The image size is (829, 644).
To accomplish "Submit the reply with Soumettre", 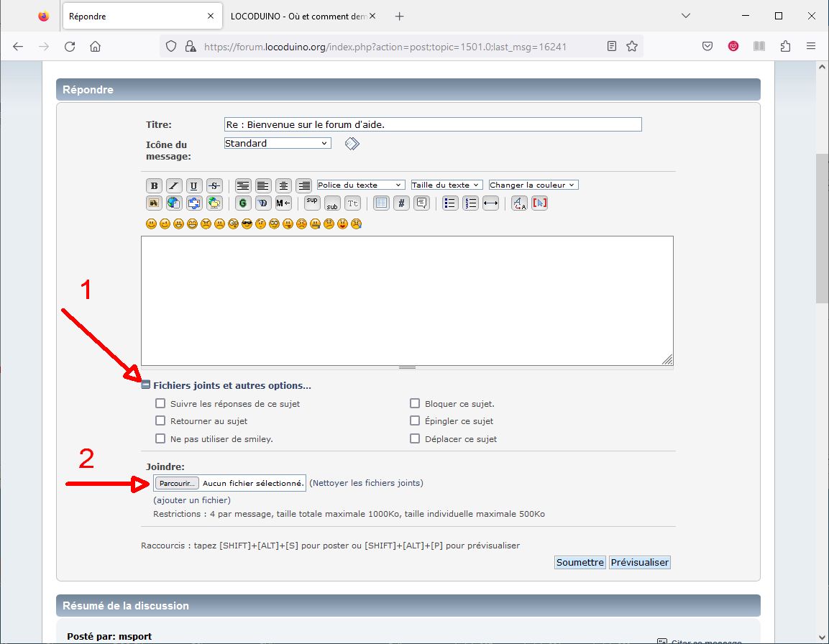I will 580,563.
